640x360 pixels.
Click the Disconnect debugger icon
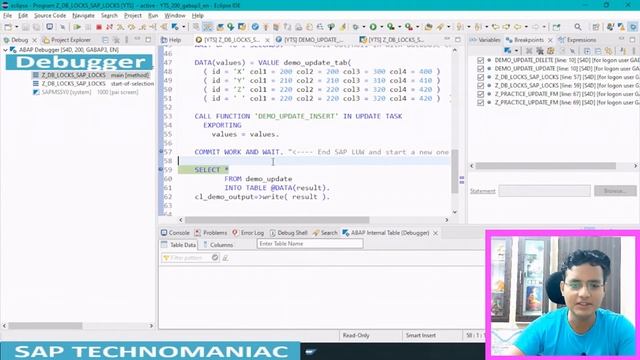(109, 27)
